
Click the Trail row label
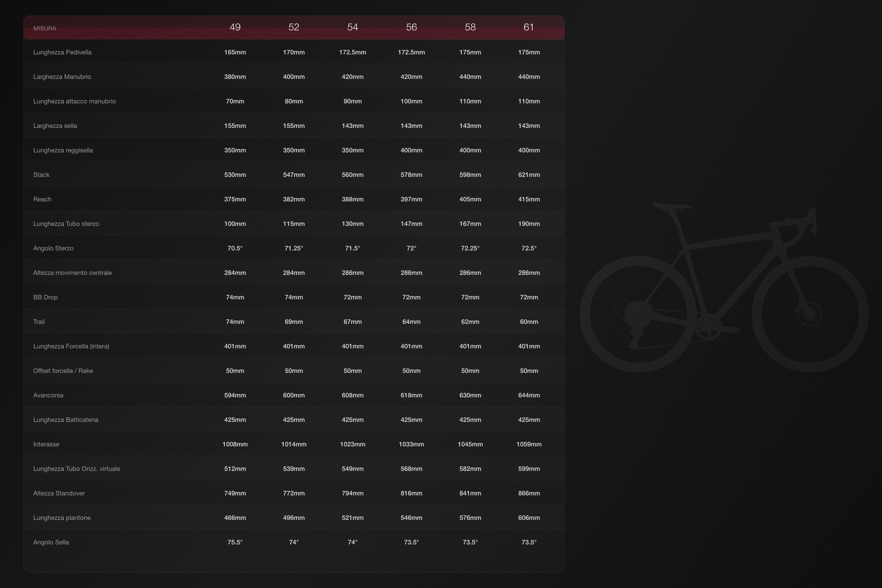(x=39, y=322)
